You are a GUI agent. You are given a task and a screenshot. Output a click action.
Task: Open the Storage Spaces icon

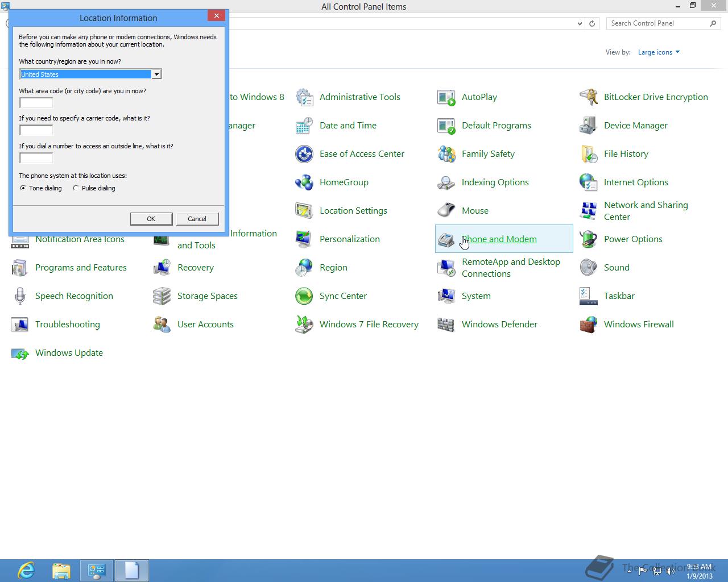[162, 296]
